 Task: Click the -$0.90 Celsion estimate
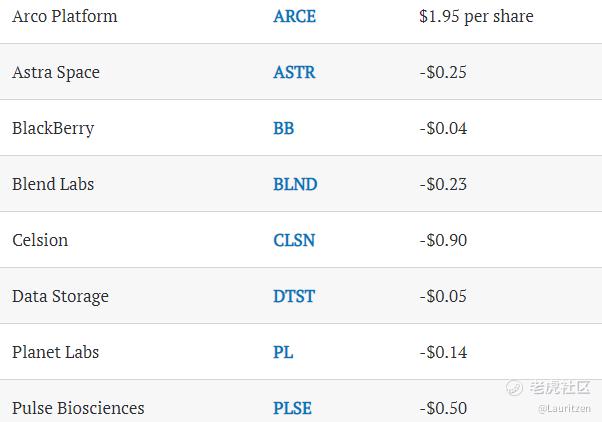coord(443,240)
